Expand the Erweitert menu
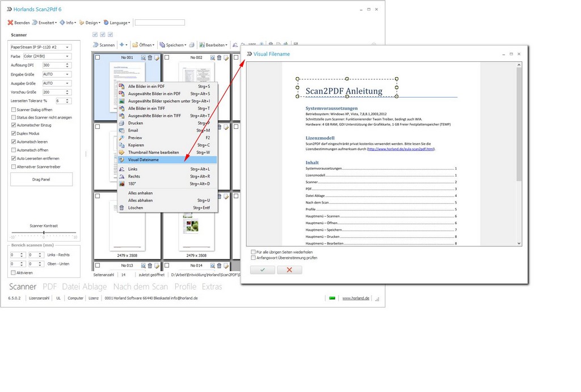This screenshot has height=392, width=581. [x=44, y=23]
